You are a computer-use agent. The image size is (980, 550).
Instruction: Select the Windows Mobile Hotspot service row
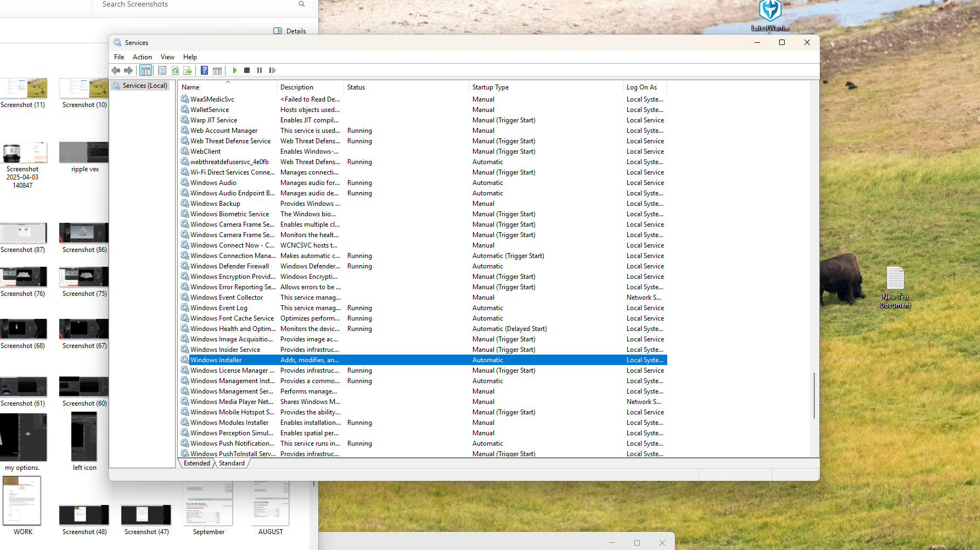click(x=423, y=412)
